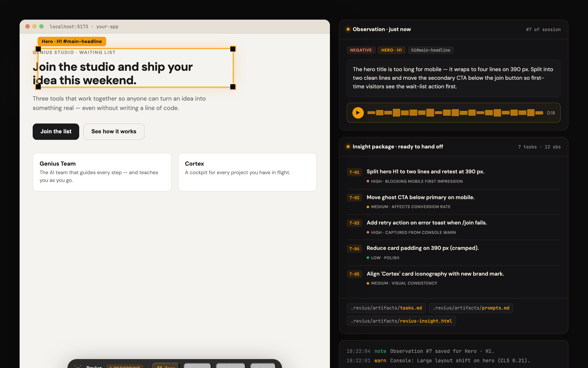This screenshot has width=588, height=368.
Task: Click the '#7 of session' counter
Action: pyautogui.click(x=543, y=29)
